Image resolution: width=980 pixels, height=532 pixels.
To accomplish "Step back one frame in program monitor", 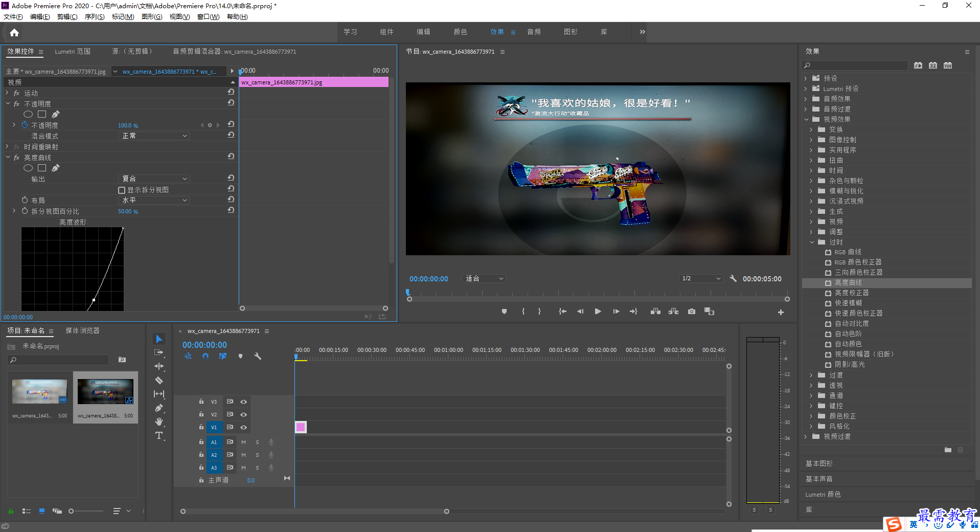I will click(580, 312).
